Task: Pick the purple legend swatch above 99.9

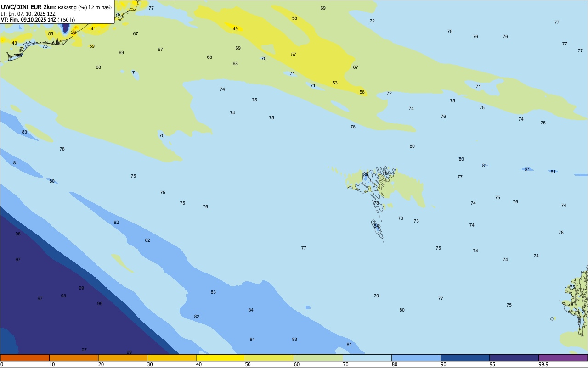Action: pos(563,357)
